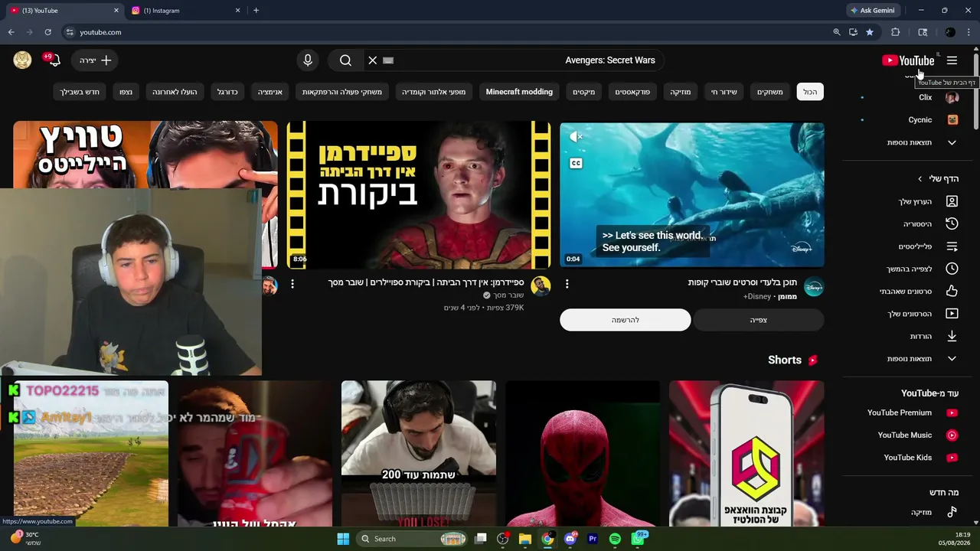The image size is (980, 551).
Task: Select the מוזיקה filter chip
Action: (681, 92)
